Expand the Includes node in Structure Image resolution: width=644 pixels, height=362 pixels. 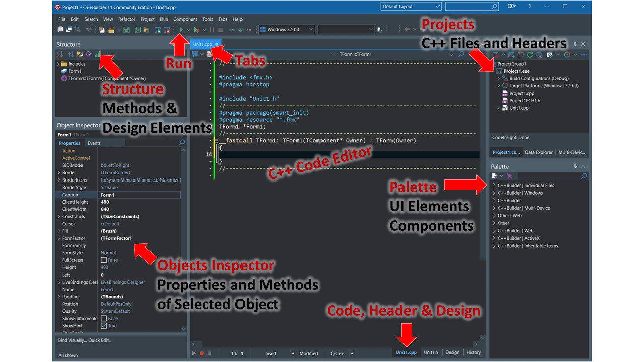pos(58,64)
